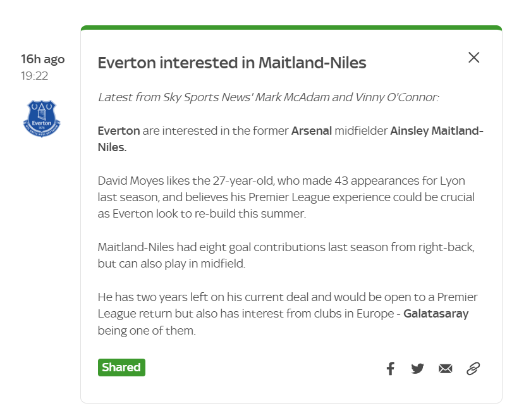519x420 pixels.
Task: Click bold 'Everton' at paragraph start
Action: pyautogui.click(x=119, y=131)
